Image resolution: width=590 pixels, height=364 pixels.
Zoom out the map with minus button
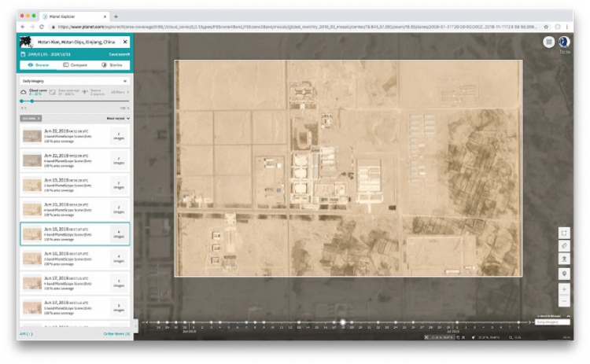(564, 301)
